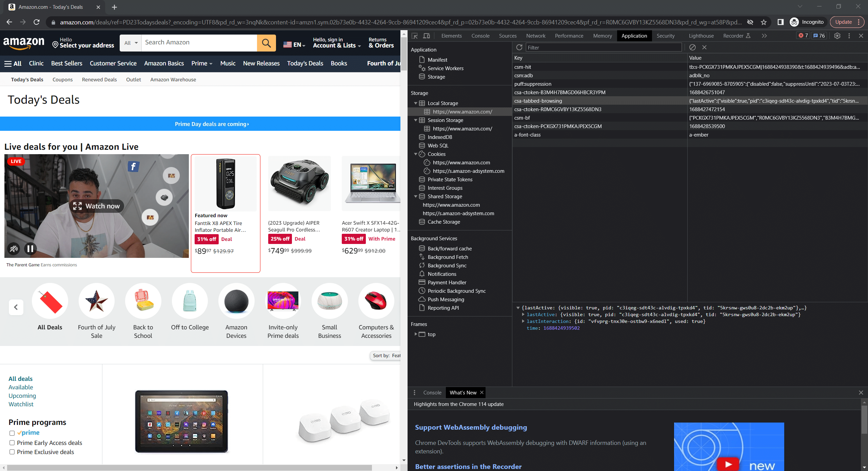
Task: Click the refresh storage icon beside Filter
Action: 519,47
